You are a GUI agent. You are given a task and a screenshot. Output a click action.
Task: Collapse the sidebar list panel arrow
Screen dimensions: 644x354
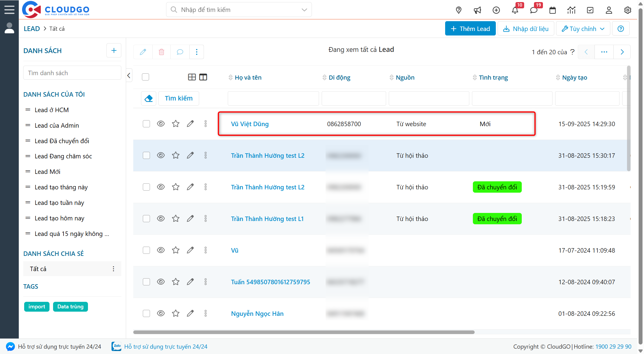point(129,75)
